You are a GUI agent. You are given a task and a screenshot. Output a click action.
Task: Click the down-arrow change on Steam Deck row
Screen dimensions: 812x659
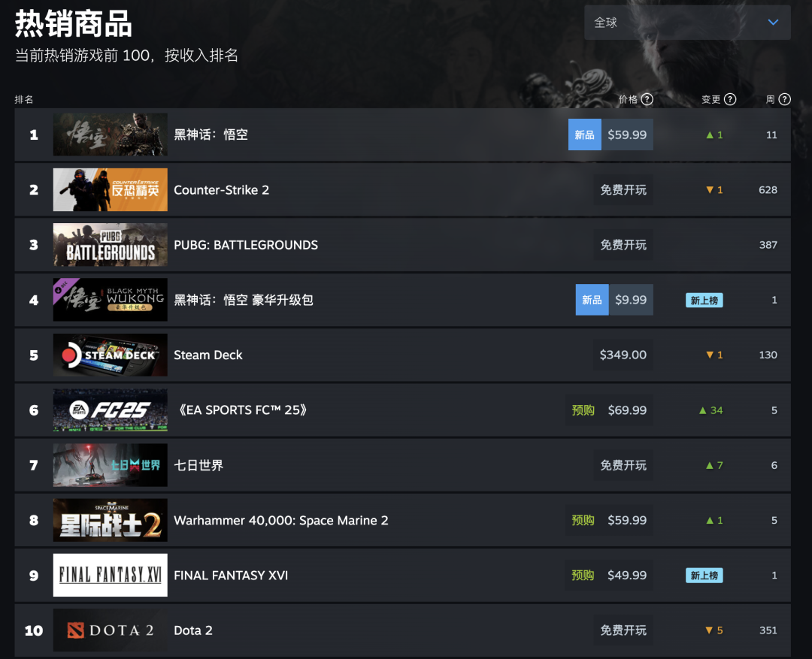click(x=714, y=355)
